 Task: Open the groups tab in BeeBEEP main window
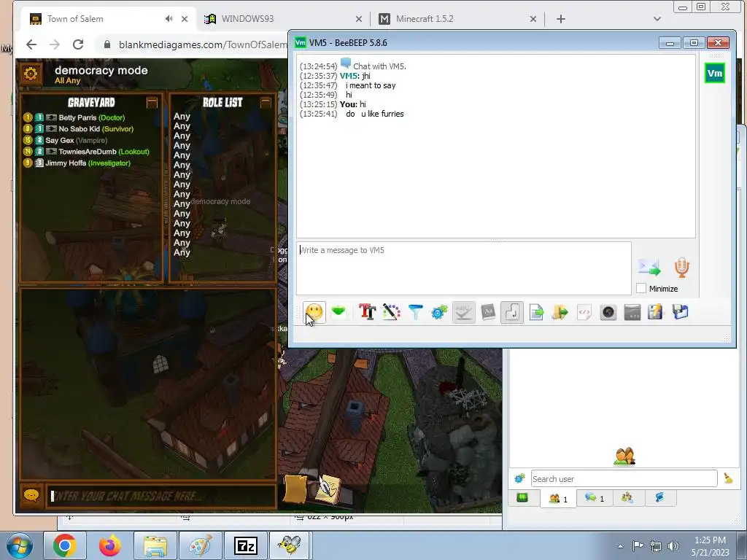[x=627, y=498]
